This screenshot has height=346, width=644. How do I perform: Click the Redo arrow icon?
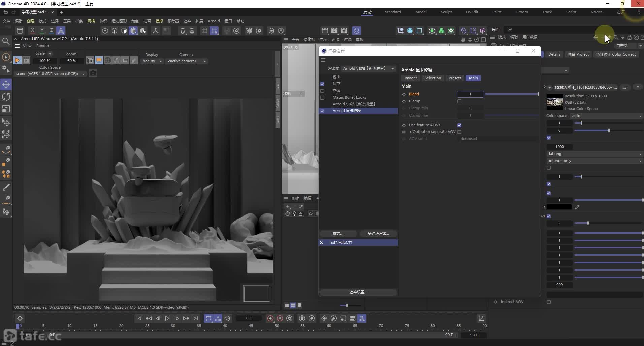tap(14, 12)
